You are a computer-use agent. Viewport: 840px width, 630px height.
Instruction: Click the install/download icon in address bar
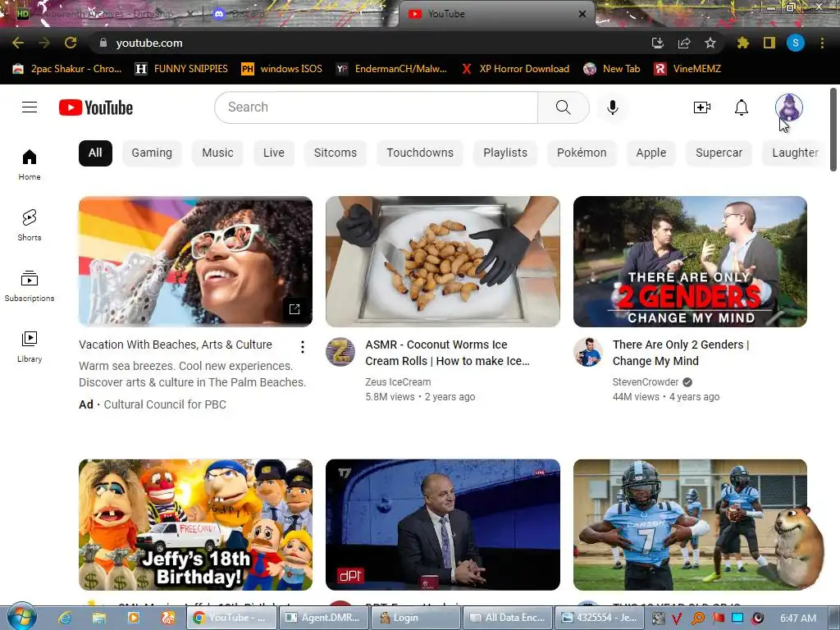point(658,43)
